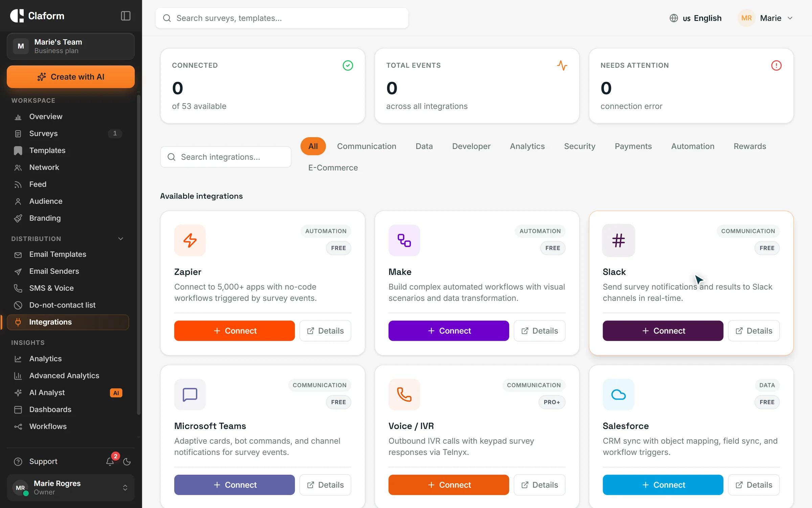Open the Do-not-contact list

pyautogui.click(x=68, y=305)
